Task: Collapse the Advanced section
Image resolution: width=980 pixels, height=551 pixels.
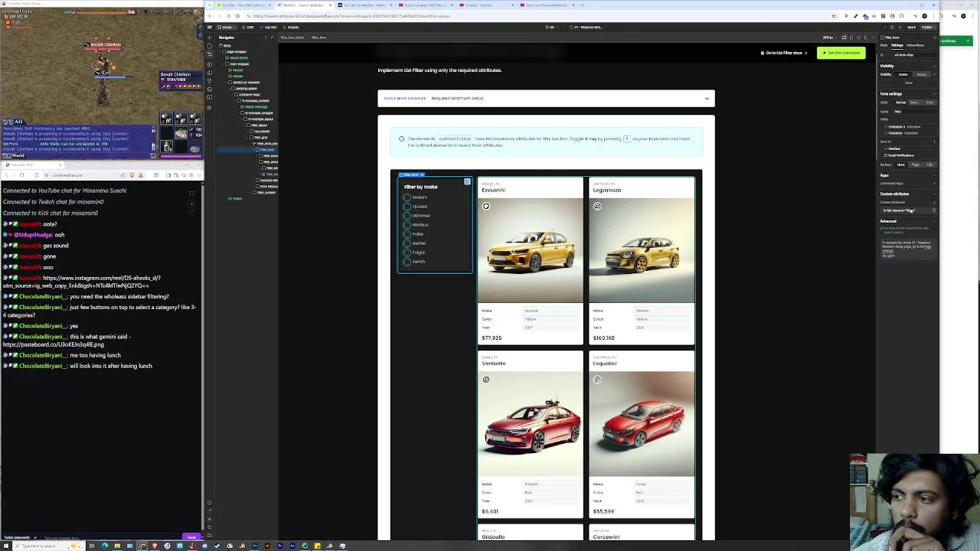Action: (x=934, y=221)
